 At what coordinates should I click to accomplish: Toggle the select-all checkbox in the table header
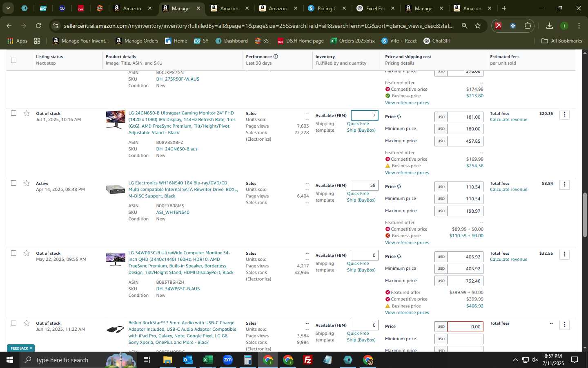(13, 60)
